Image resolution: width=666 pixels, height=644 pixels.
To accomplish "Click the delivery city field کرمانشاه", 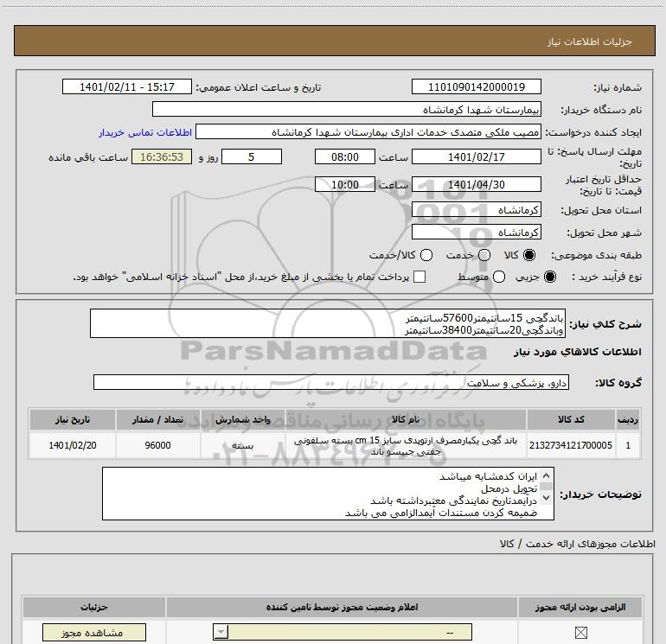I will pos(476,232).
